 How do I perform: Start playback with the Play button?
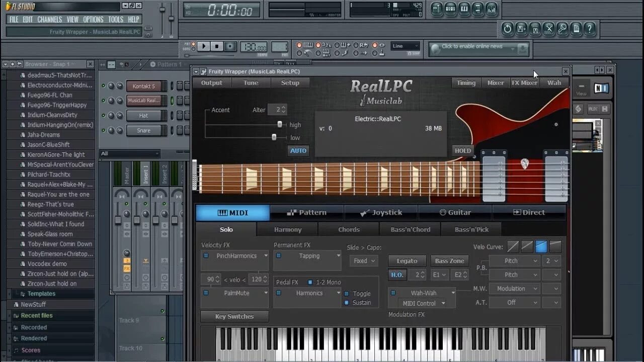[203, 46]
